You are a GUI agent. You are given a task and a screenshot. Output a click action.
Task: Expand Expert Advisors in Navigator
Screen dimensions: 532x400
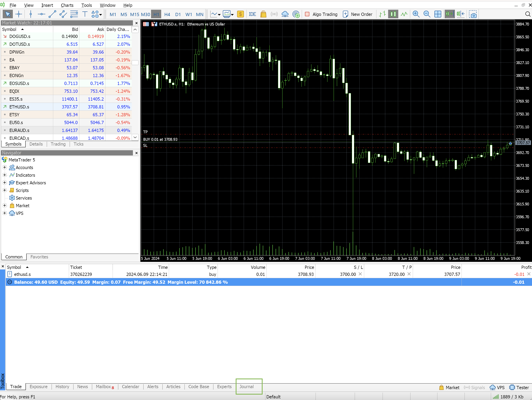pos(5,183)
